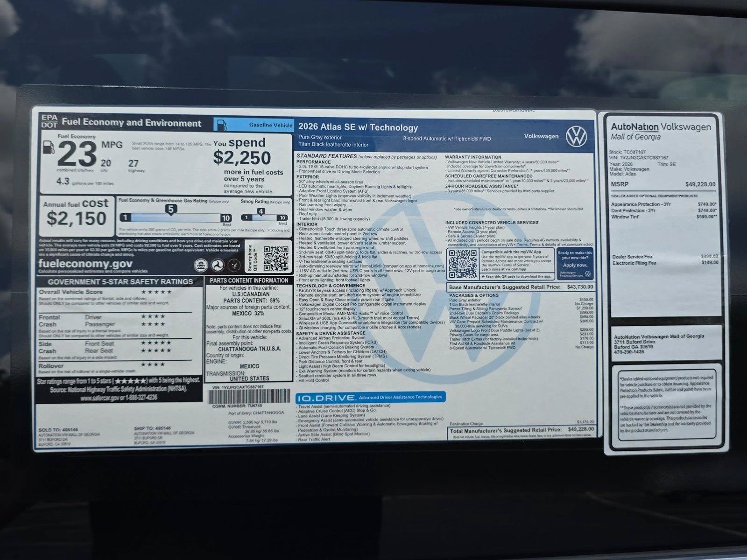747x560 pixels.
Task: Tap the You spend $2,250 figure
Action: [x=242, y=151]
